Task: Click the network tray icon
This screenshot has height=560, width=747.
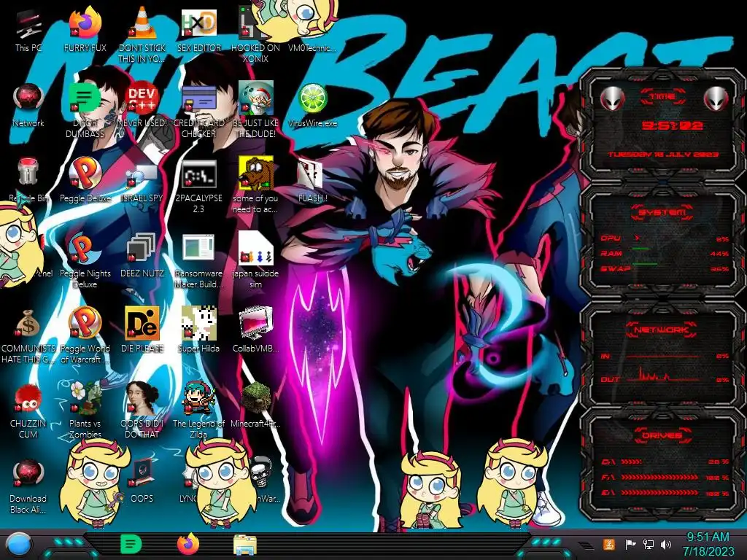Action: 649,544
